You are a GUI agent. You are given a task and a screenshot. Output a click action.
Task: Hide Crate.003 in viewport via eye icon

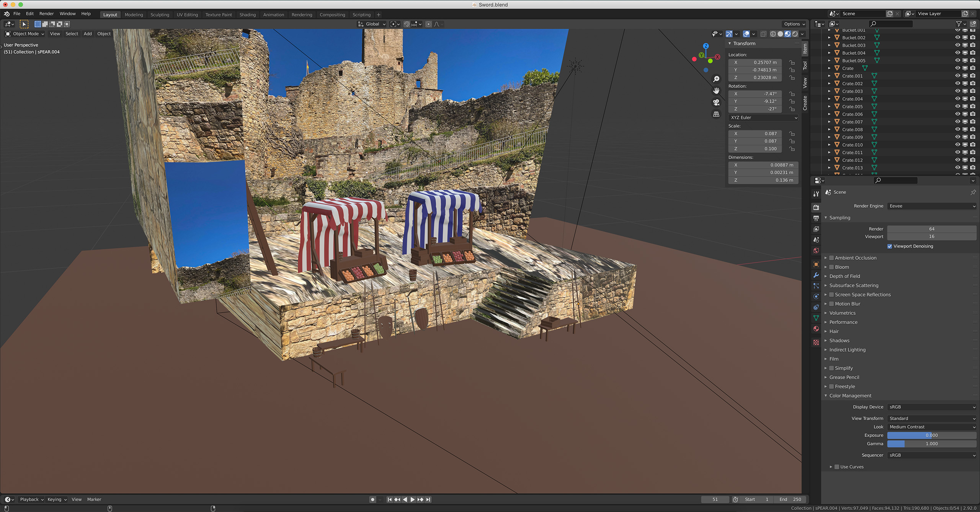957,91
